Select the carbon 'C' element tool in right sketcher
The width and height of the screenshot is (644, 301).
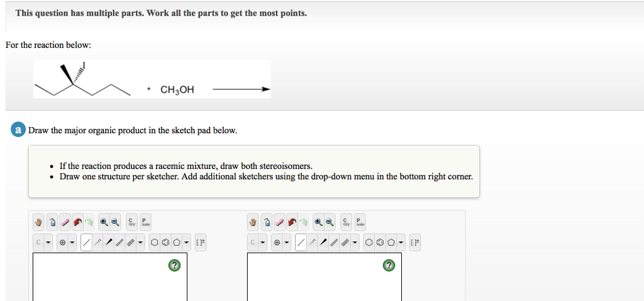253,243
